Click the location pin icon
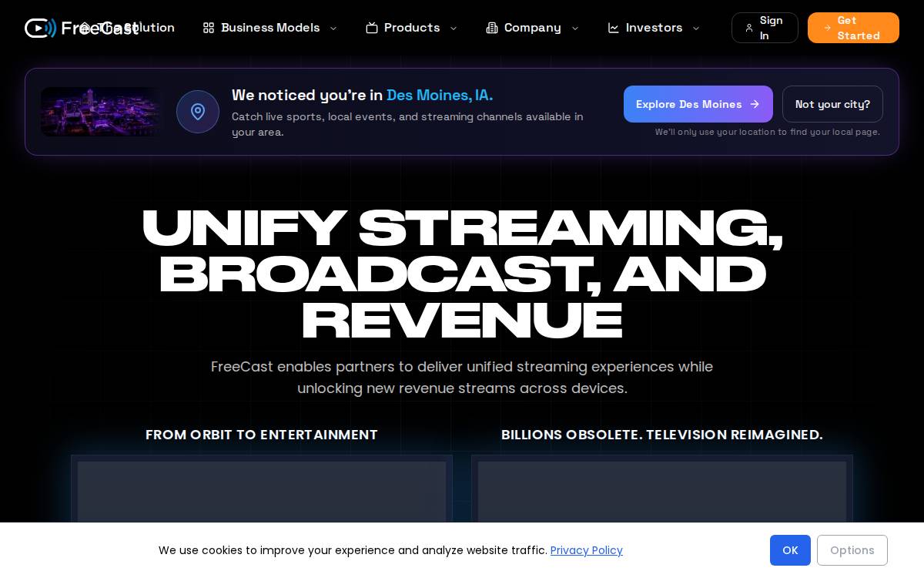 pos(198,112)
